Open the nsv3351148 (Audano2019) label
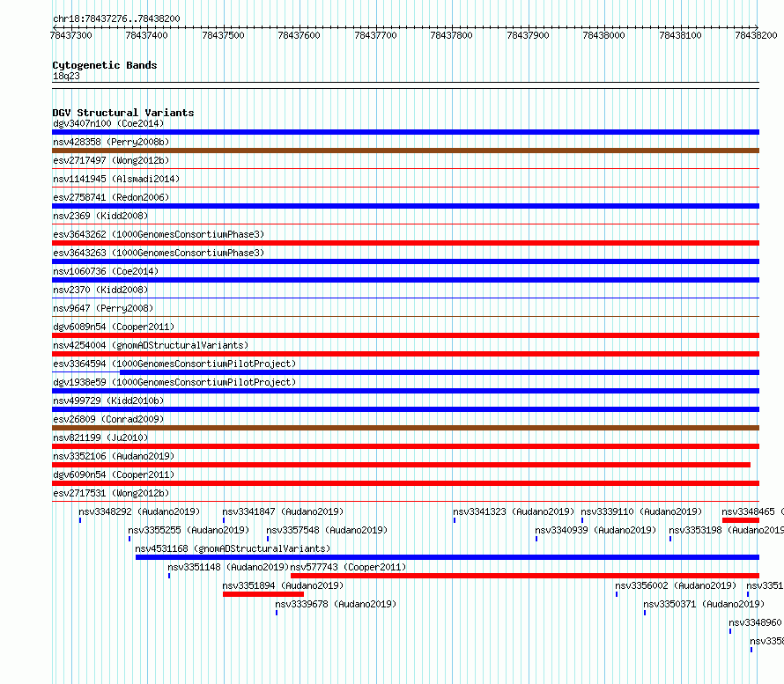Viewport: 784px width, 684px height. 228,567
